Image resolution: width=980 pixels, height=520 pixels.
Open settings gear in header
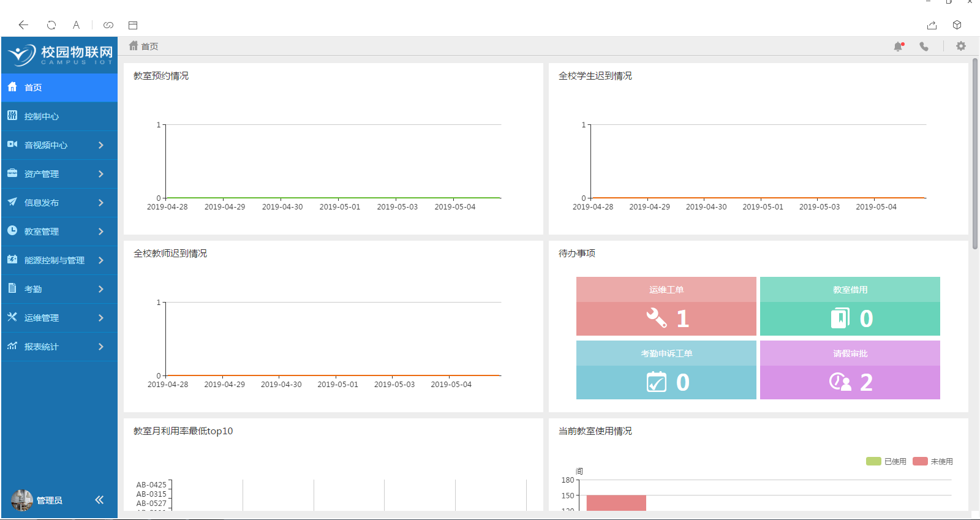pos(960,47)
